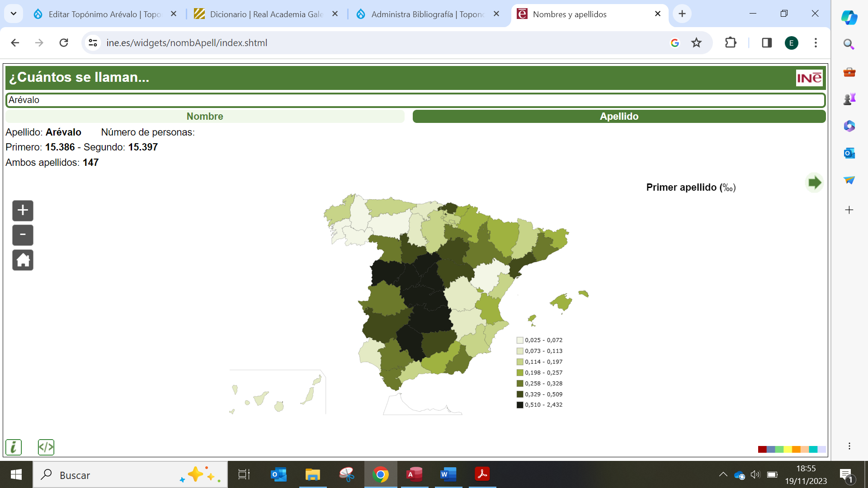
Task: Open a new browser tab
Action: coord(682,14)
